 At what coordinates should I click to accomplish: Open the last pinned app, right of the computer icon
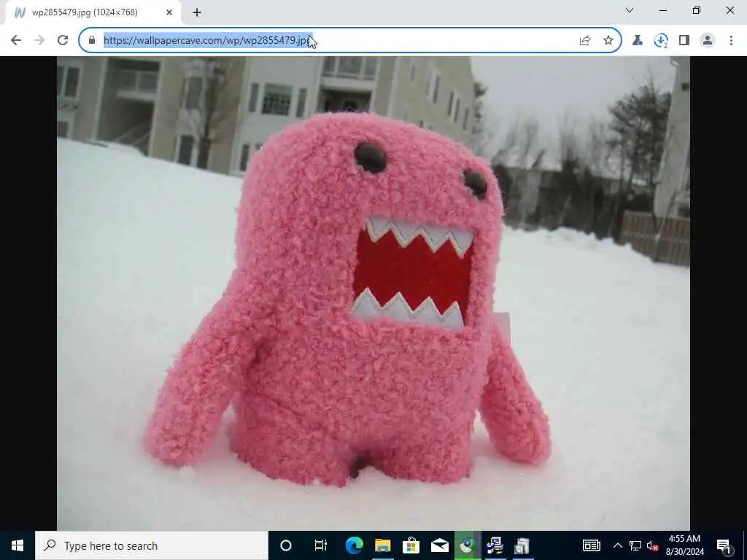coord(522,545)
